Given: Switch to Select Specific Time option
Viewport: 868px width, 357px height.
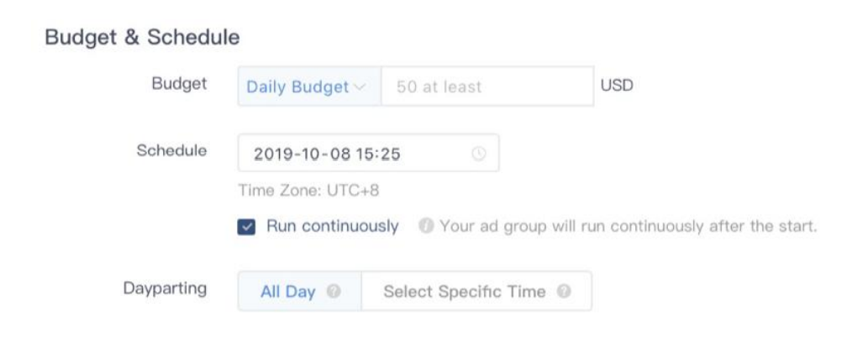Looking at the screenshot, I should (x=464, y=292).
